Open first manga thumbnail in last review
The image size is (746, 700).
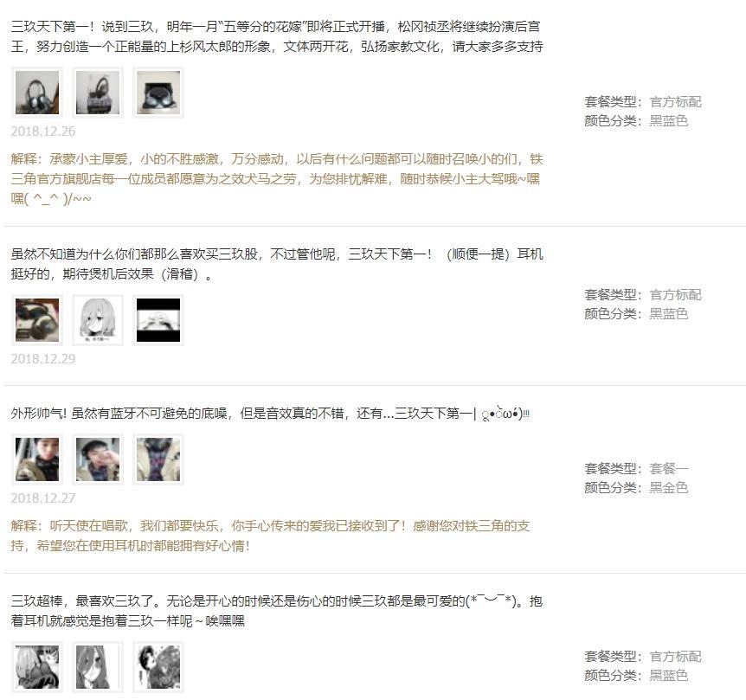pyautogui.click(x=37, y=667)
